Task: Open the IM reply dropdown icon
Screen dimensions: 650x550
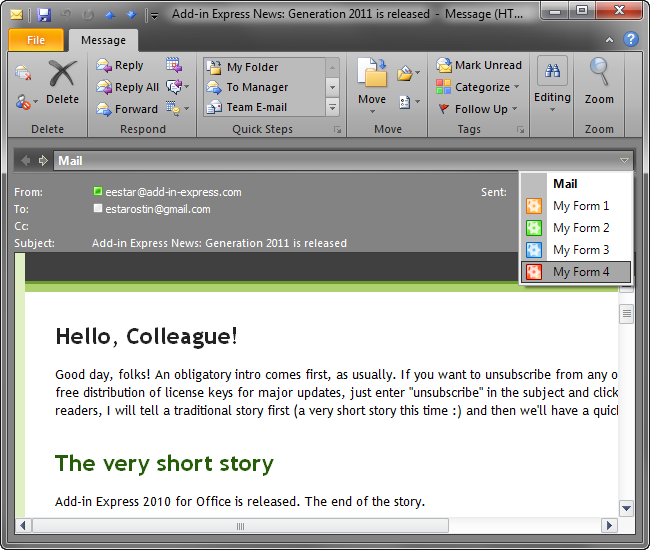Action: click(x=177, y=87)
